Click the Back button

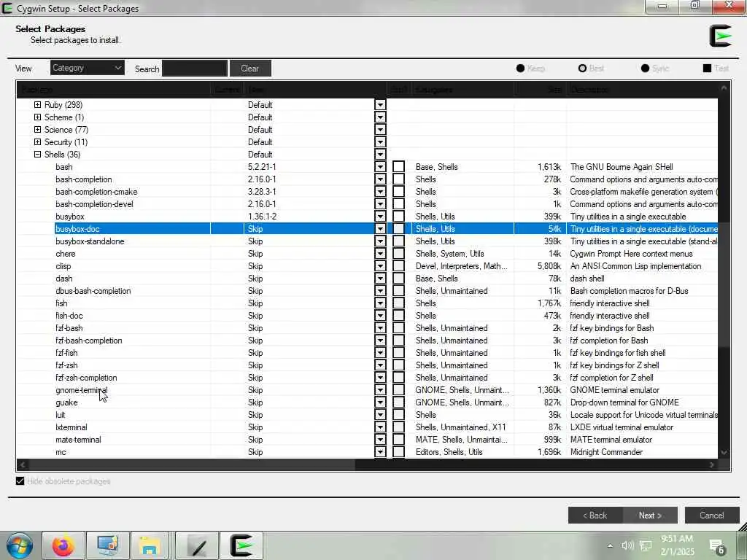pos(595,516)
